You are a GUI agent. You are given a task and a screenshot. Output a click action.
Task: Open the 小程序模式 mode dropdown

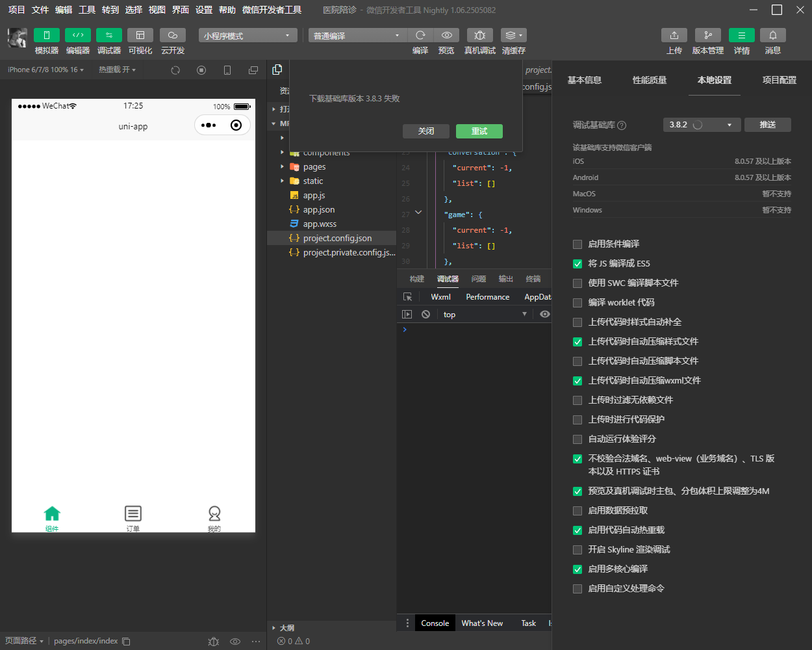point(247,35)
